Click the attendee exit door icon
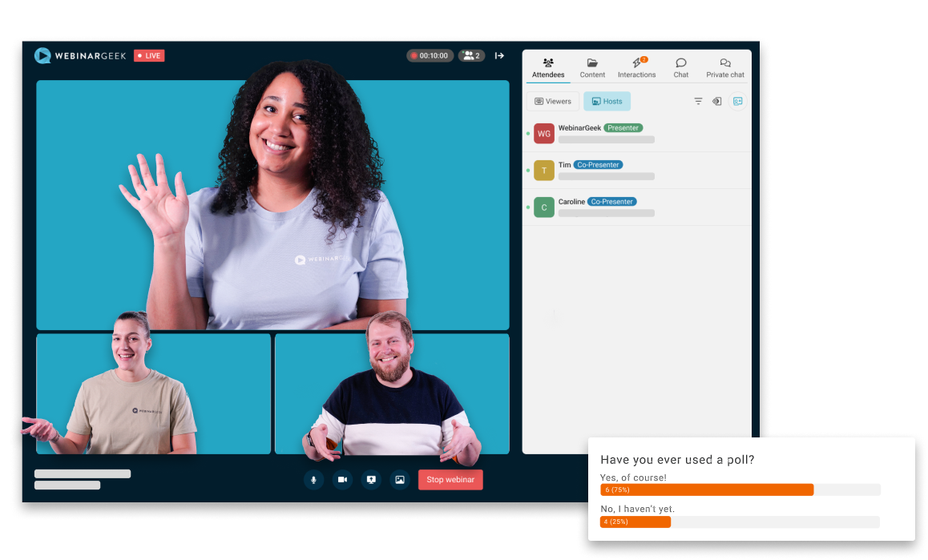Image resolution: width=928 pixels, height=560 pixels. coord(717,102)
